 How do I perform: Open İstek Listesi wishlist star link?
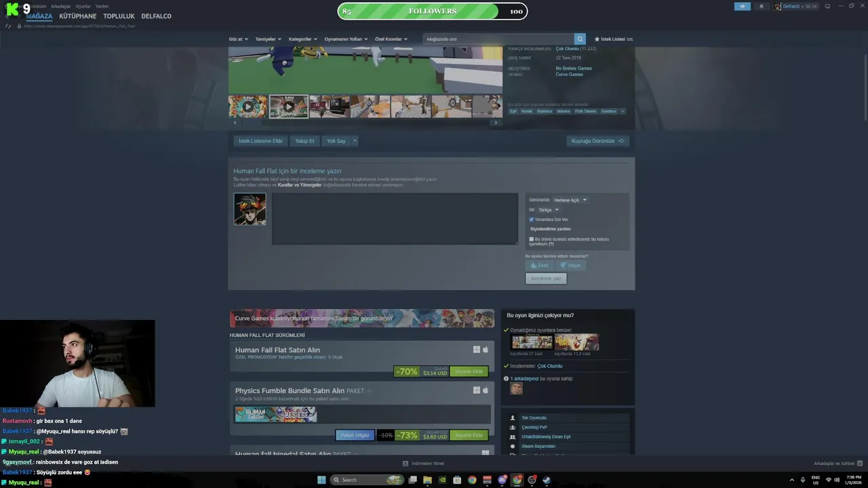click(x=614, y=39)
